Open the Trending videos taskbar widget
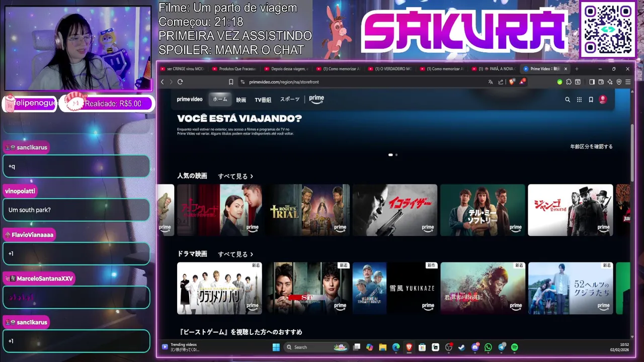The height and width of the screenshot is (362, 644). click(181, 347)
